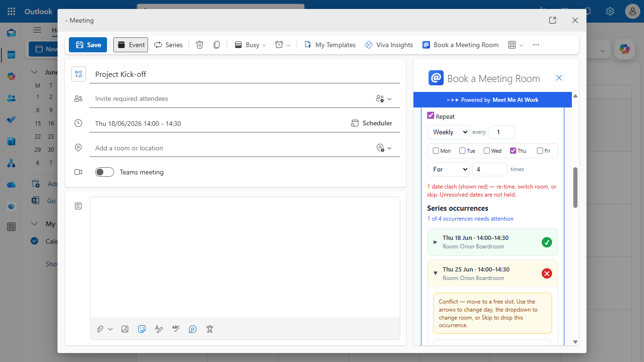
Task: Click the panel vertical scrollbar thumb
Action: coord(575,187)
